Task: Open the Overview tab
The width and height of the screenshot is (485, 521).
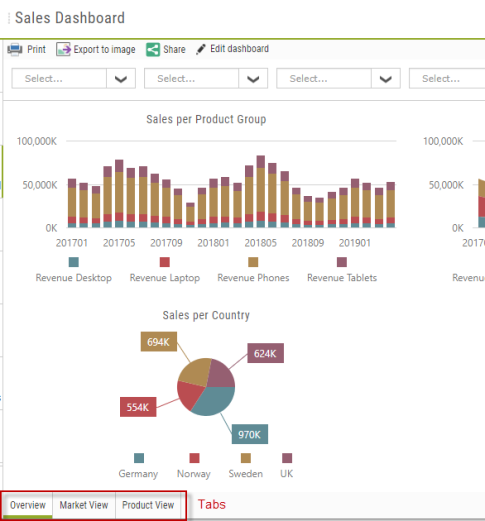Action: (28, 505)
